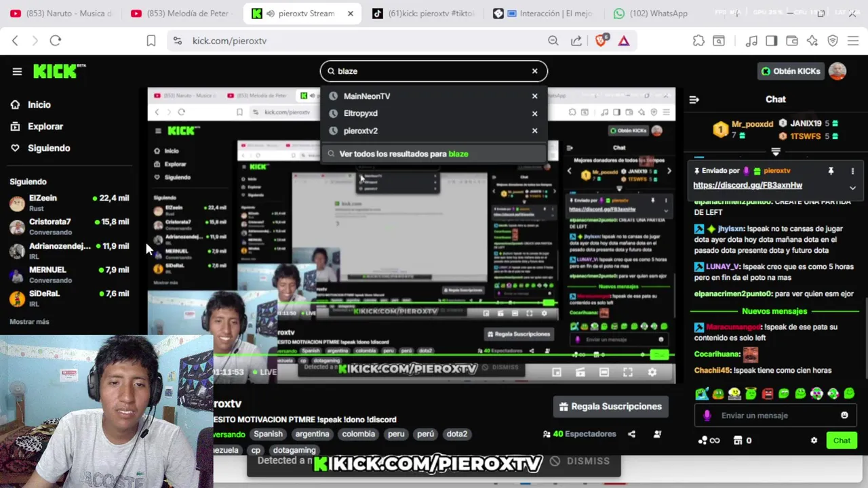Expand the pinned message chevron
Image resolution: width=868 pixels, height=488 pixels.
852,188
